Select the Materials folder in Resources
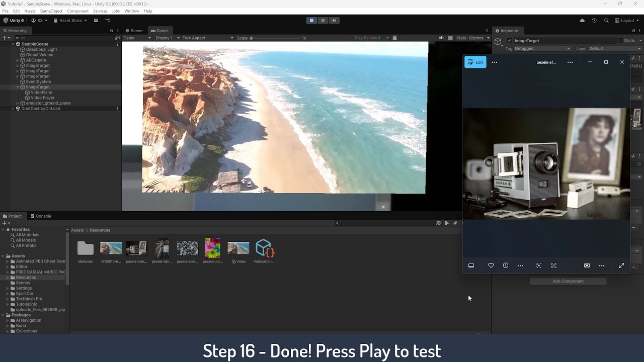Viewport: 644px width, 362px height. pos(85,251)
